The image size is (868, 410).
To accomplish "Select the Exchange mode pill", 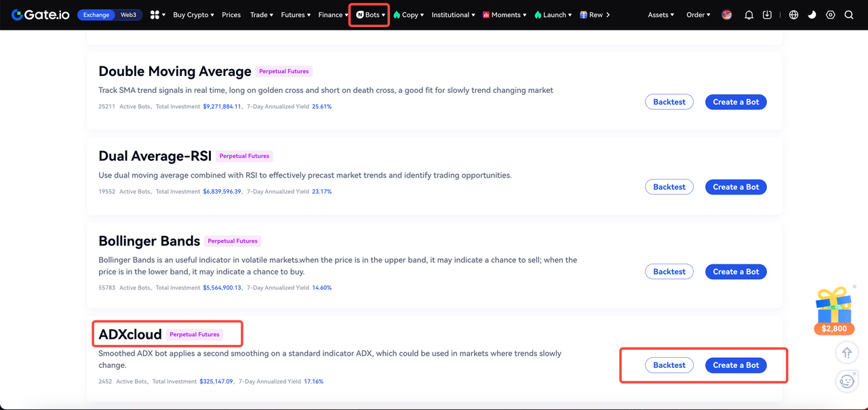I will 96,15.
